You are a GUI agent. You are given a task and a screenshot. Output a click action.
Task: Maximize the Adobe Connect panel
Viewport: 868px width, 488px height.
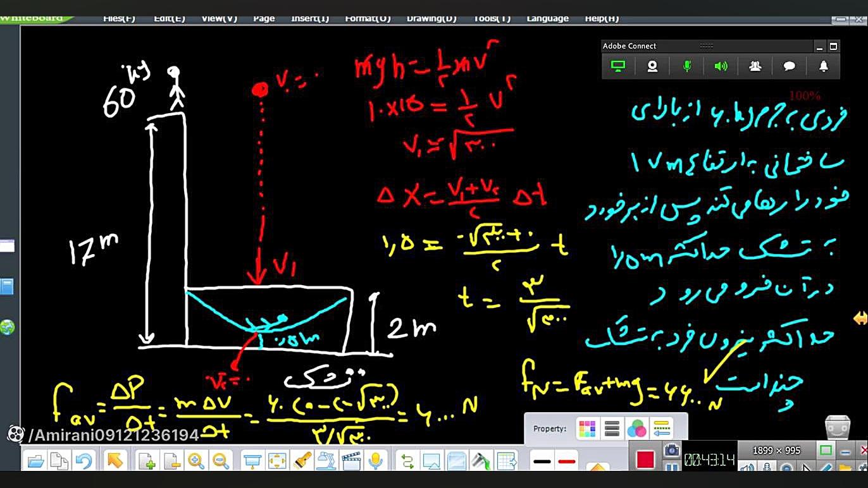(833, 46)
